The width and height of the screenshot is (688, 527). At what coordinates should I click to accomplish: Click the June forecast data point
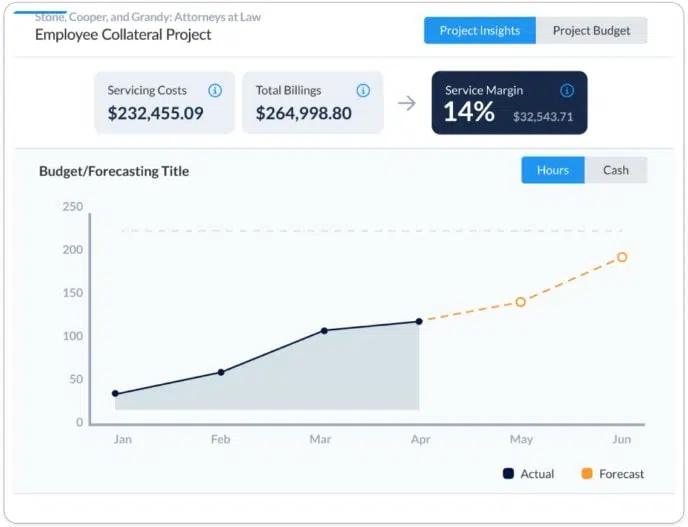click(x=622, y=257)
